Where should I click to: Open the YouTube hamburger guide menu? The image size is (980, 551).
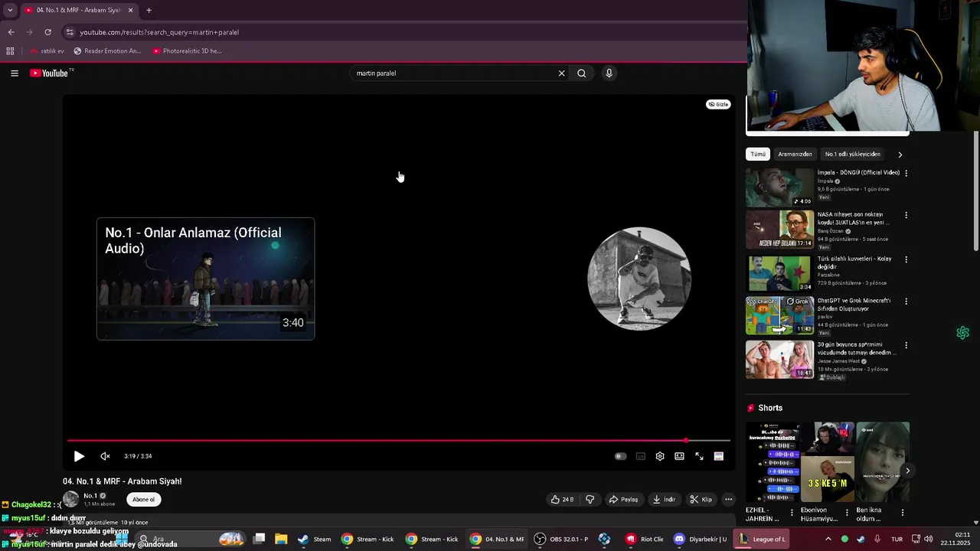tap(15, 73)
